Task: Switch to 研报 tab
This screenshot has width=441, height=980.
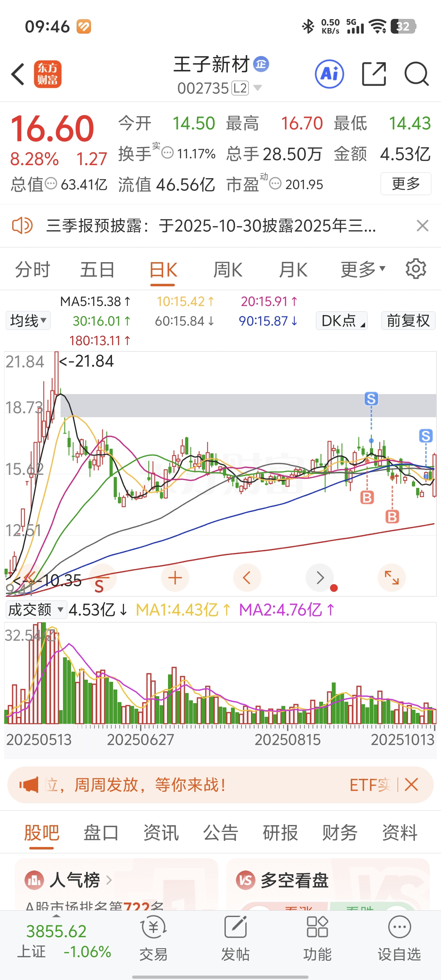Action: click(x=280, y=833)
